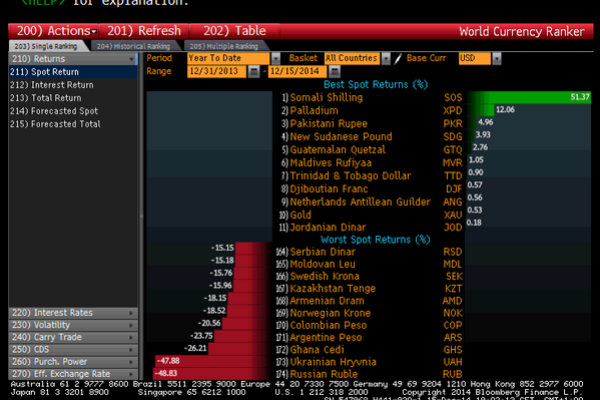Click the green Somali Shilling return bar

[528, 97]
